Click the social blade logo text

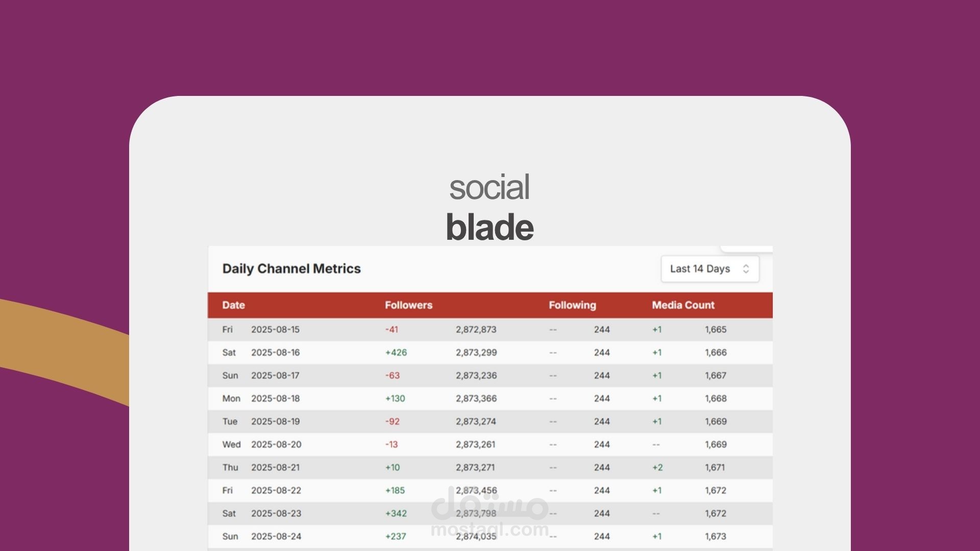[x=489, y=208]
